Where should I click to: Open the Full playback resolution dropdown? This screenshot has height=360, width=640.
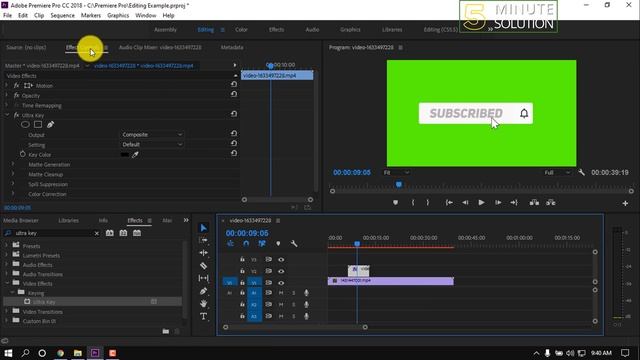[x=557, y=173]
